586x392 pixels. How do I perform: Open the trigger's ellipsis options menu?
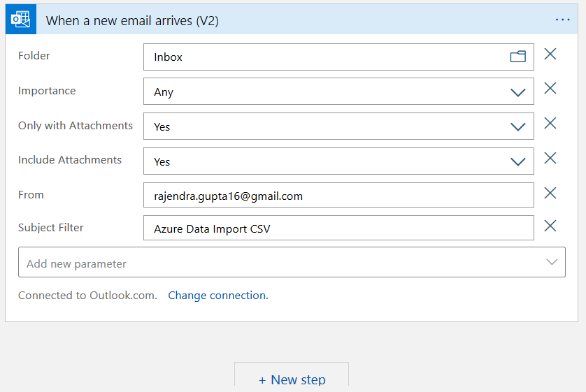(563, 20)
